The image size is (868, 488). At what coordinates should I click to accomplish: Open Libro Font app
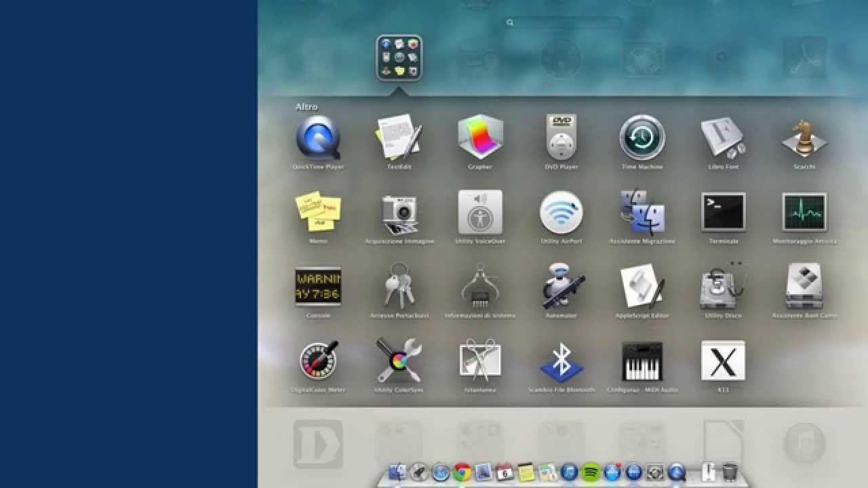click(x=724, y=138)
